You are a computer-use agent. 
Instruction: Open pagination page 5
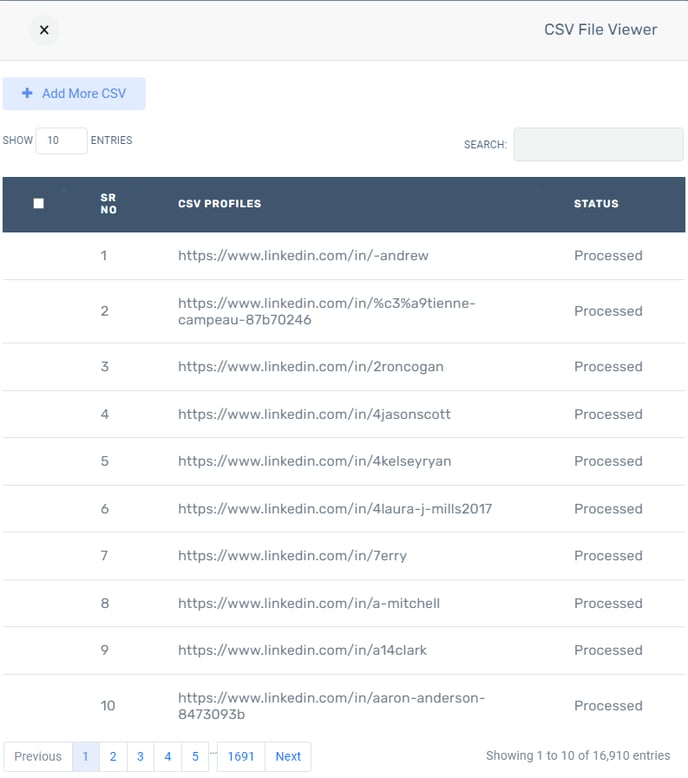tap(195, 756)
